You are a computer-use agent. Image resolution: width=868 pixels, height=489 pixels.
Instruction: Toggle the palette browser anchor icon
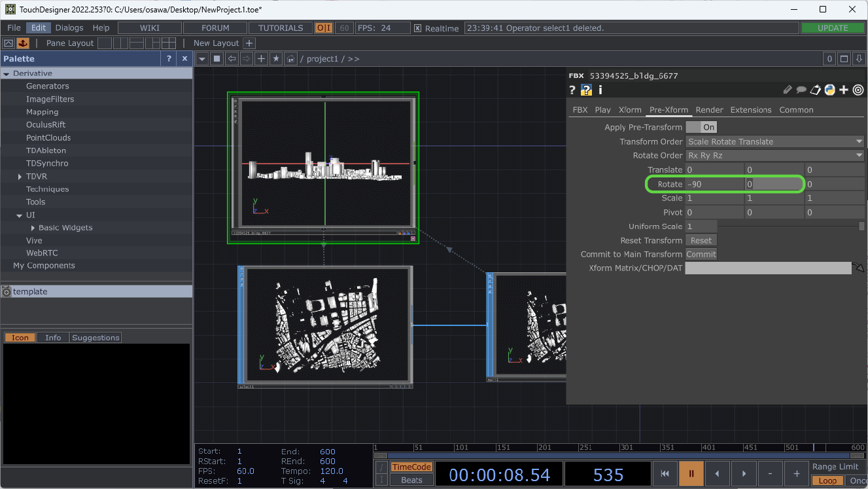click(23, 43)
